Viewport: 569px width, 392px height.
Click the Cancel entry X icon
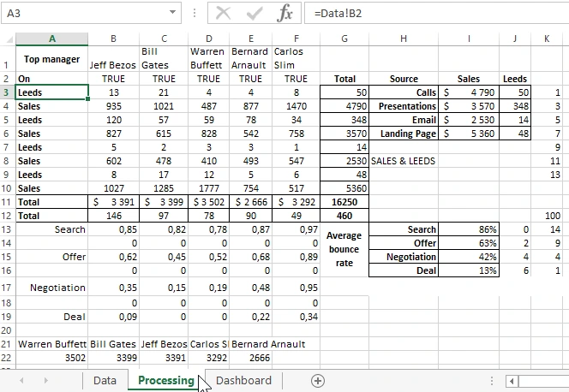pyautogui.click(x=224, y=14)
